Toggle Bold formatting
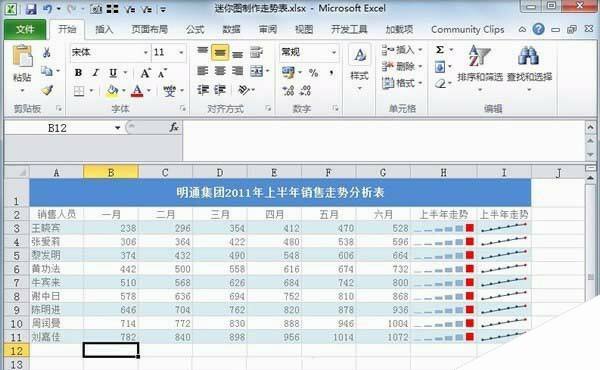The image size is (600, 370). pyautogui.click(x=78, y=72)
